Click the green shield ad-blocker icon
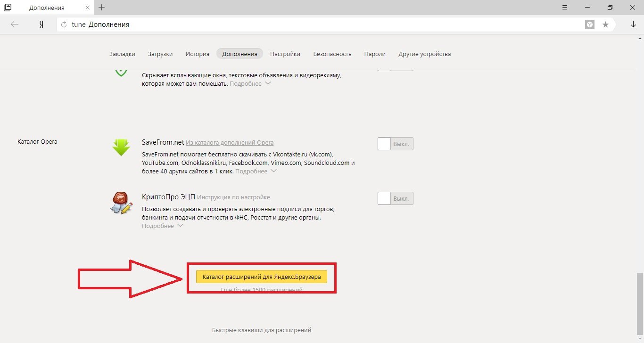The height and width of the screenshot is (343, 644). click(x=121, y=72)
